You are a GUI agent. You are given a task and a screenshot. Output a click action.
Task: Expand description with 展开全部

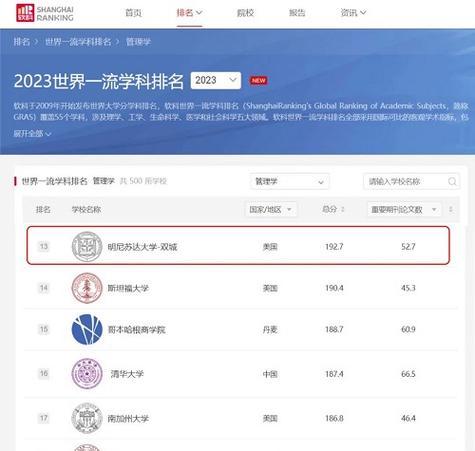pos(32,134)
